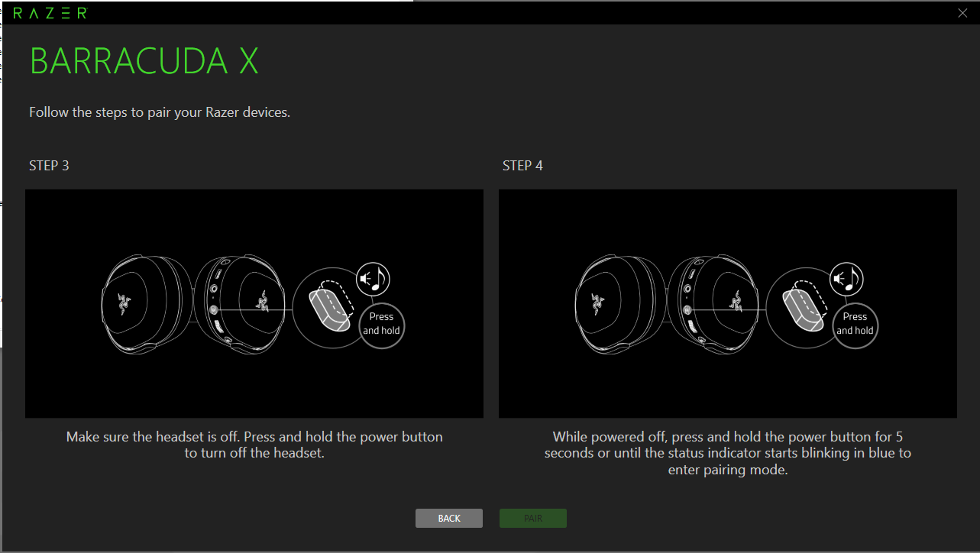
Task: Click the STEP 4 label
Action: tap(522, 166)
